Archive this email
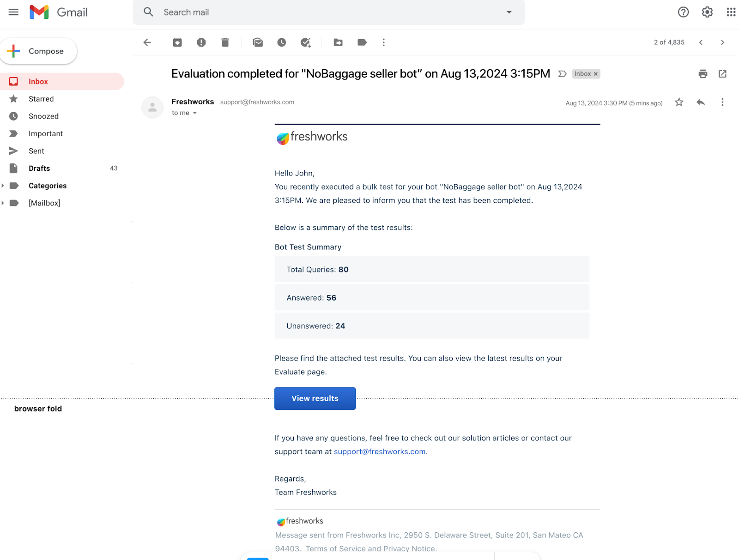 tap(177, 42)
